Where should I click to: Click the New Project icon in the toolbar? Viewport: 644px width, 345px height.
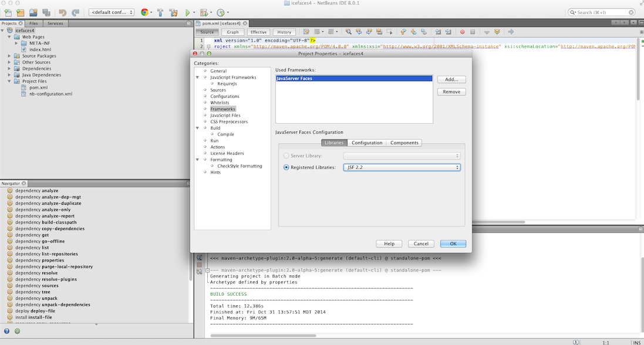[21, 12]
